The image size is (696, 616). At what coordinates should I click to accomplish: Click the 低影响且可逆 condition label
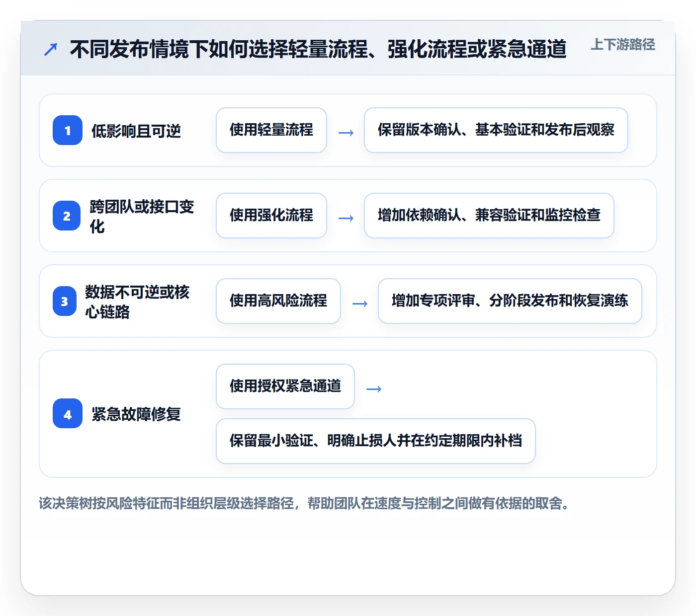136,131
